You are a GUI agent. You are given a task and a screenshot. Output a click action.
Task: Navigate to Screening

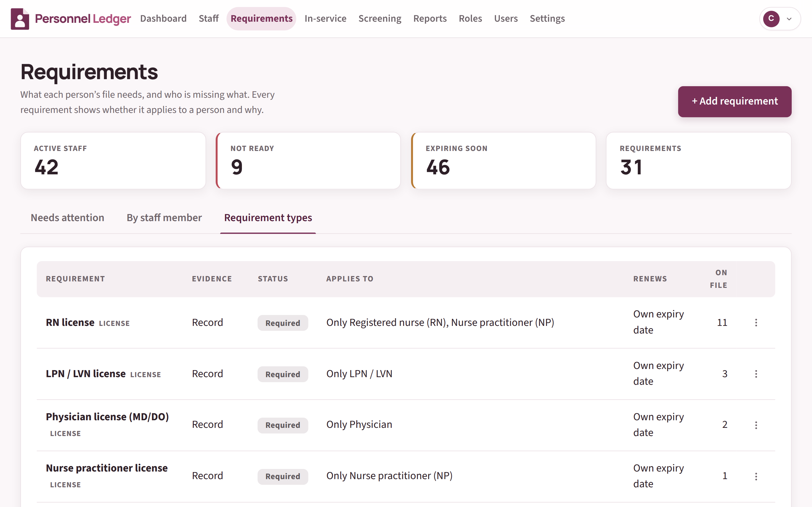pyautogui.click(x=380, y=18)
